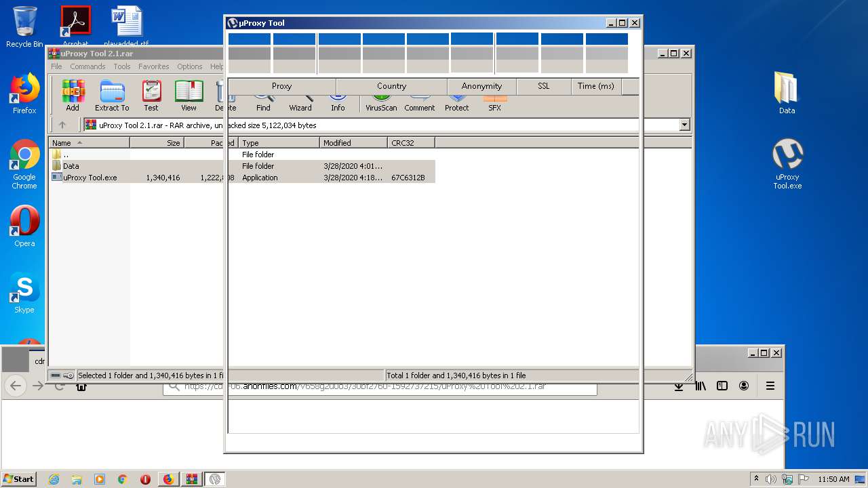
Task: Click the SSL column header in µProxy Tool
Action: click(x=544, y=86)
